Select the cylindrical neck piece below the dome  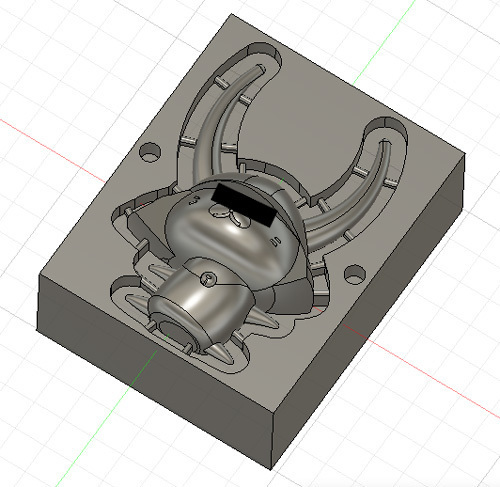point(203,300)
